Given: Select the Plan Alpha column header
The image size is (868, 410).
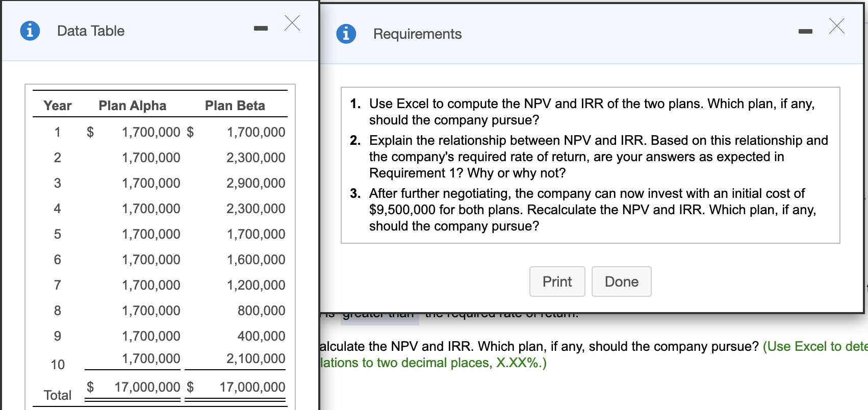Looking at the screenshot, I should pyautogui.click(x=133, y=106).
